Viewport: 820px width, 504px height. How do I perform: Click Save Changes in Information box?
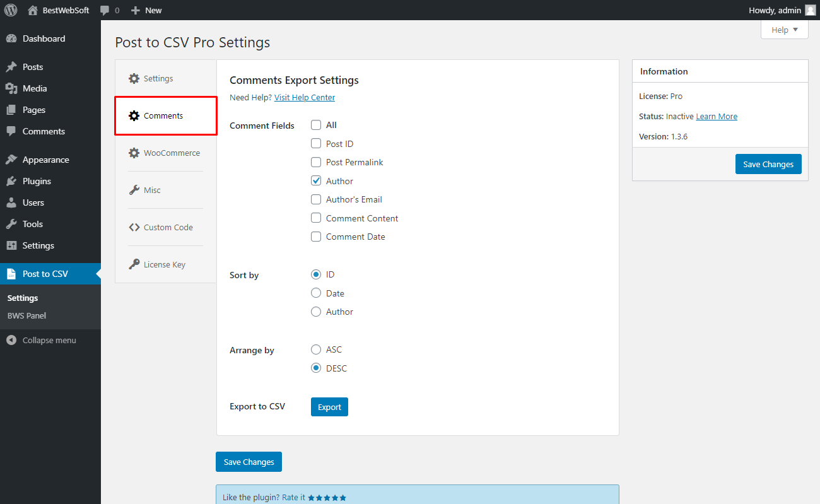pos(768,164)
